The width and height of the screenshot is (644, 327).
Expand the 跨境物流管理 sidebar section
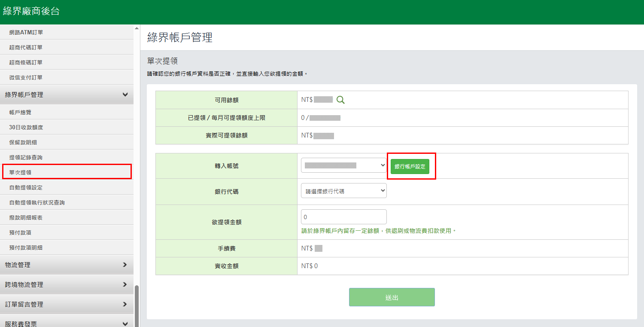pos(67,284)
